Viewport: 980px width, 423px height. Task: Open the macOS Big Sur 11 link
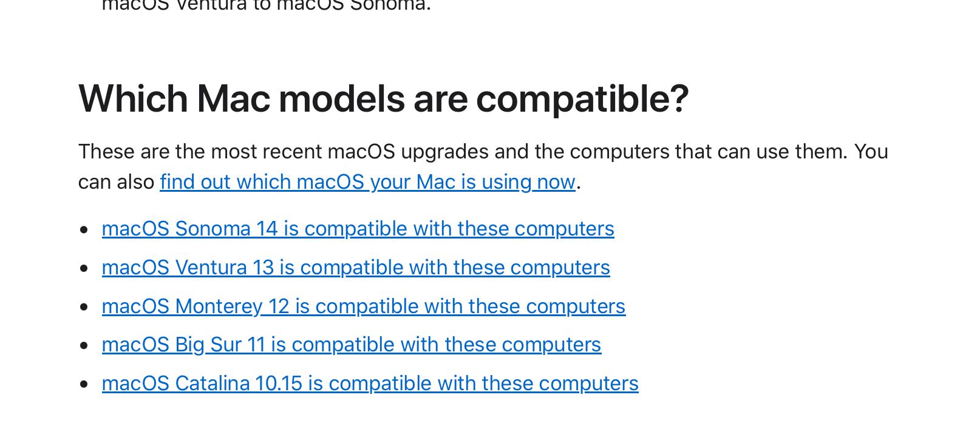point(351,345)
